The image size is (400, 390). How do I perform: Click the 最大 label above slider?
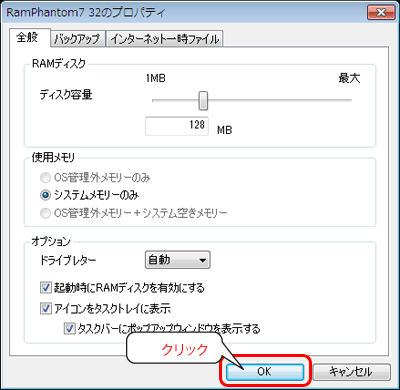point(349,78)
